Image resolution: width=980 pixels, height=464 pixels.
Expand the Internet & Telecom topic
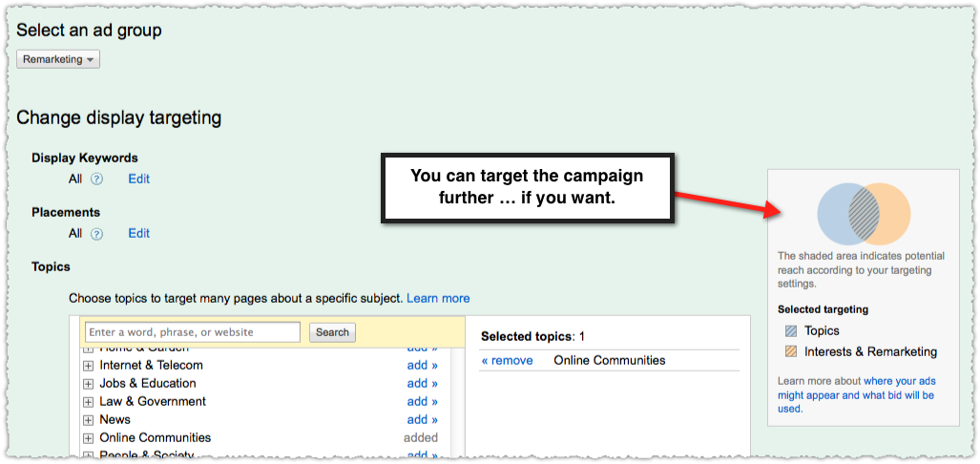88,366
